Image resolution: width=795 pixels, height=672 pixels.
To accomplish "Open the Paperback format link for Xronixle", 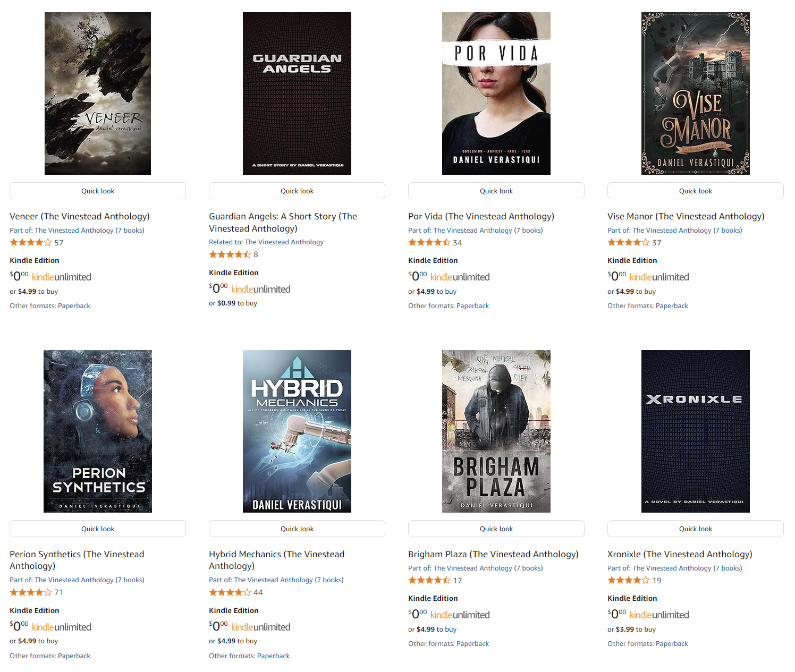I will pos(672,644).
